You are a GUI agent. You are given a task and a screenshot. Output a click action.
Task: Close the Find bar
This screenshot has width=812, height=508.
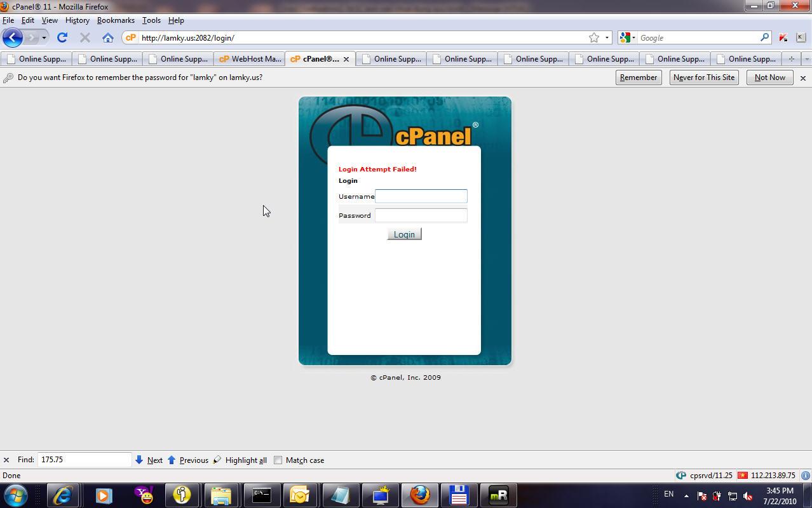[x=6, y=460]
